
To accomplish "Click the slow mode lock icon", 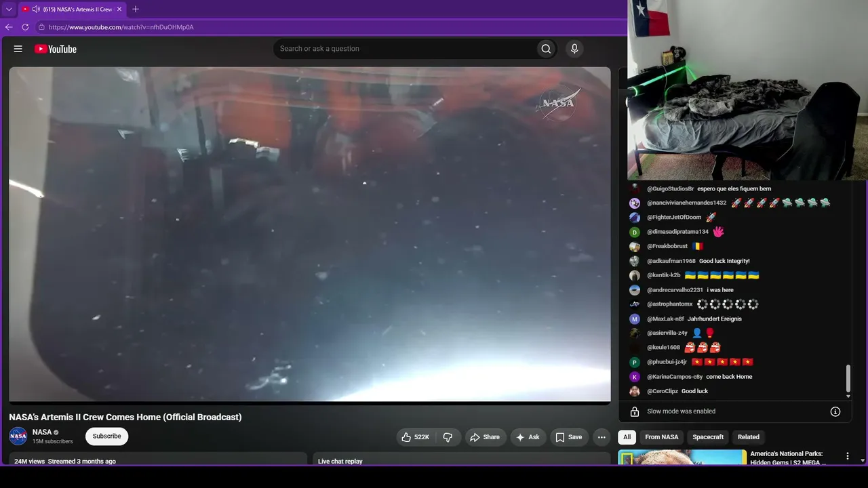I will tap(635, 411).
